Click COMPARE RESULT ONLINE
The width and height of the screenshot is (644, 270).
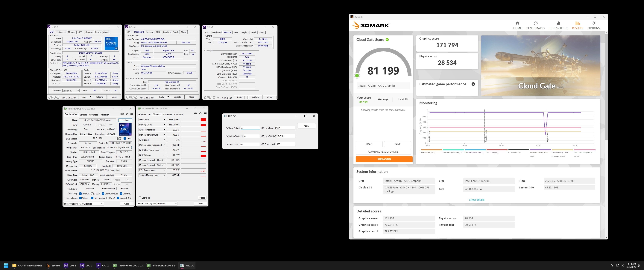click(x=383, y=152)
